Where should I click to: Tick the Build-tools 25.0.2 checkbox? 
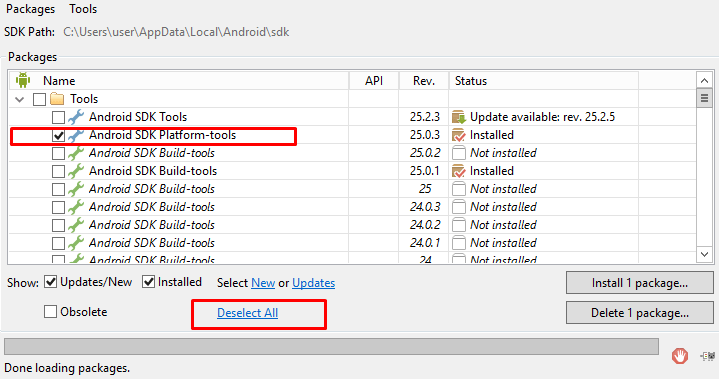[58, 153]
